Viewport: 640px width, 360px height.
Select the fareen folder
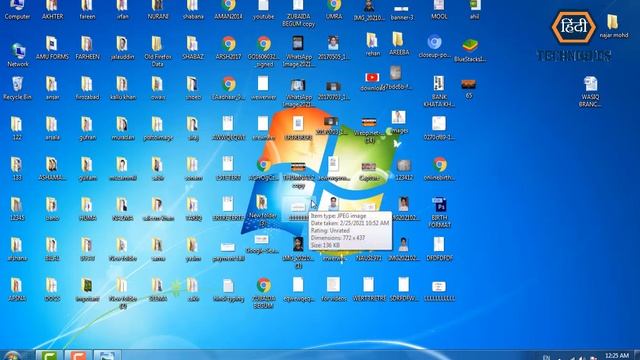coord(87,10)
